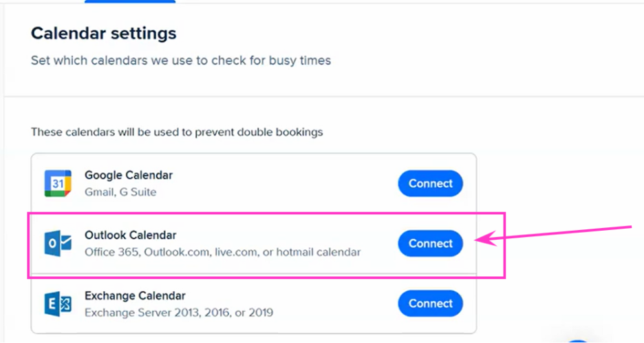Connect the Exchange Calendar server

(431, 304)
